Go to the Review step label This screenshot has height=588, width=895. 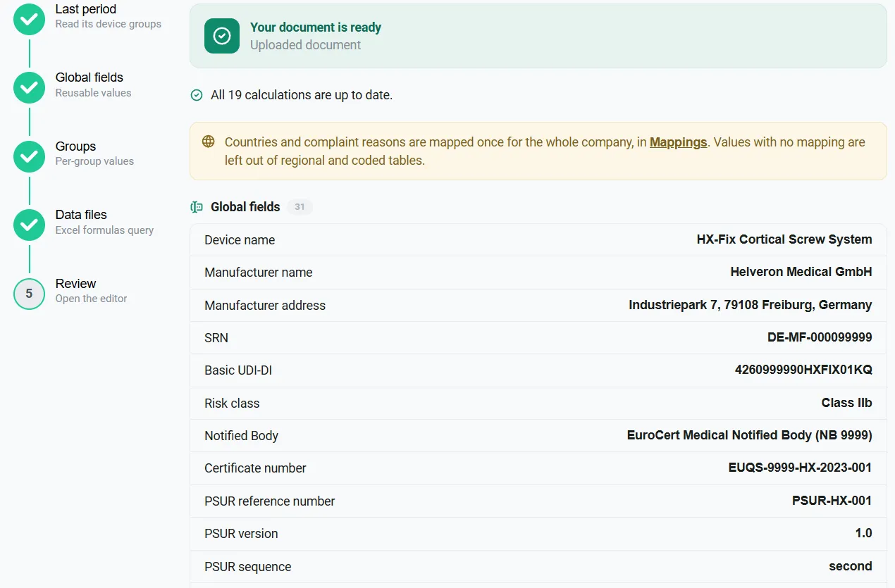pyautogui.click(x=75, y=284)
